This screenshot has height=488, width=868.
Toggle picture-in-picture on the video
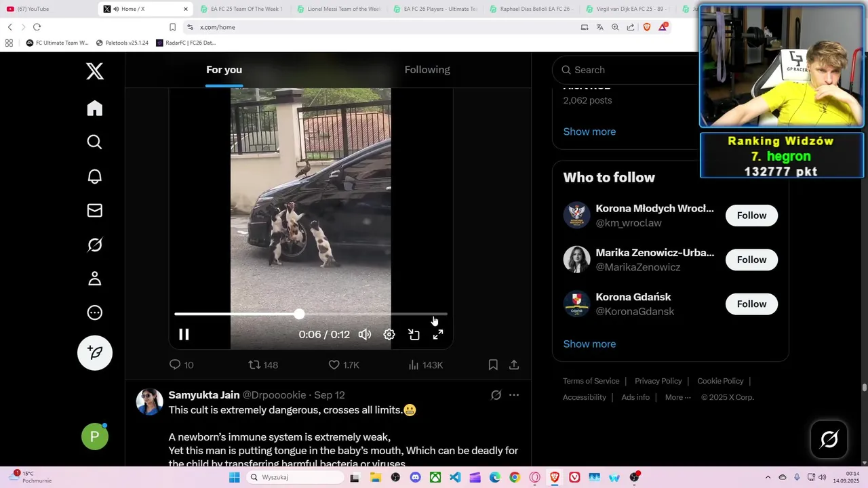(414, 334)
